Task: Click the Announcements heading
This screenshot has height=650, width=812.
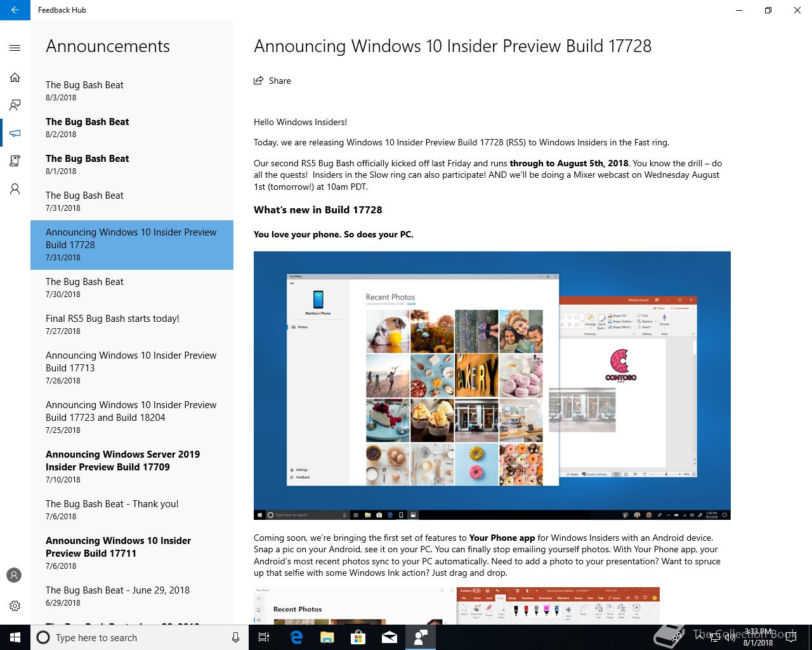Action: pos(108,46)
